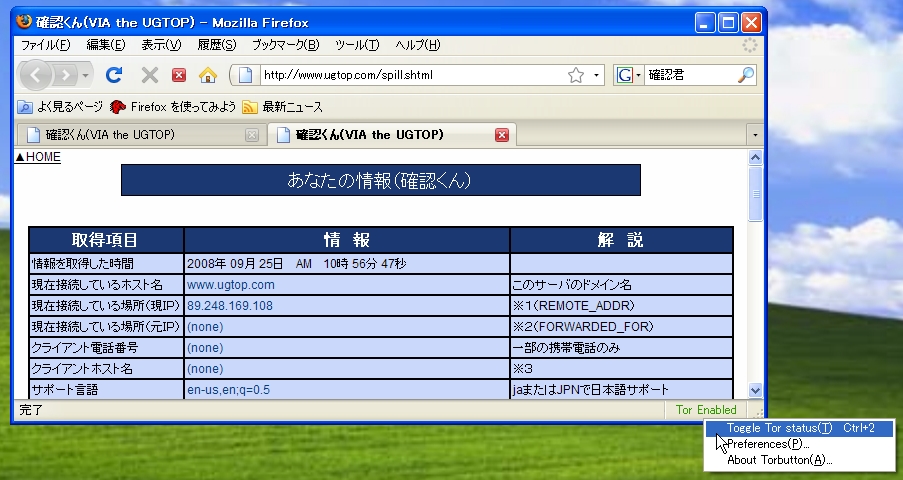Viewport: 903px width, 480px height.
Task: Click the Tor Enabled status bar label
Action: [x=706, y=410]
